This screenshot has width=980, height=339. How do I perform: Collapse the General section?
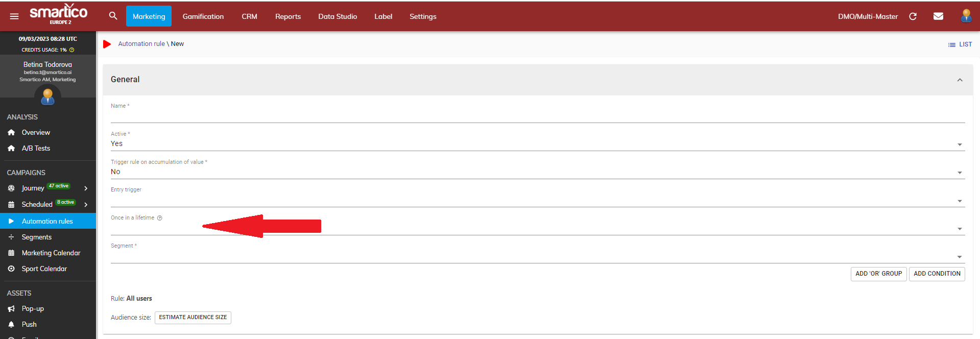[x=960, y=80]
